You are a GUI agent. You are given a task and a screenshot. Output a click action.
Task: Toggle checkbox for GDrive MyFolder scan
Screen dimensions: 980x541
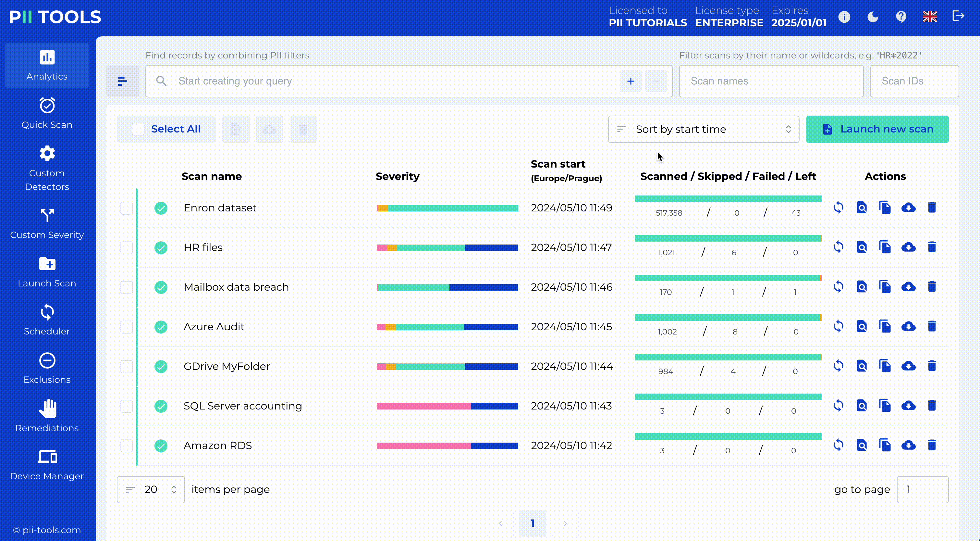coord(125,366)
